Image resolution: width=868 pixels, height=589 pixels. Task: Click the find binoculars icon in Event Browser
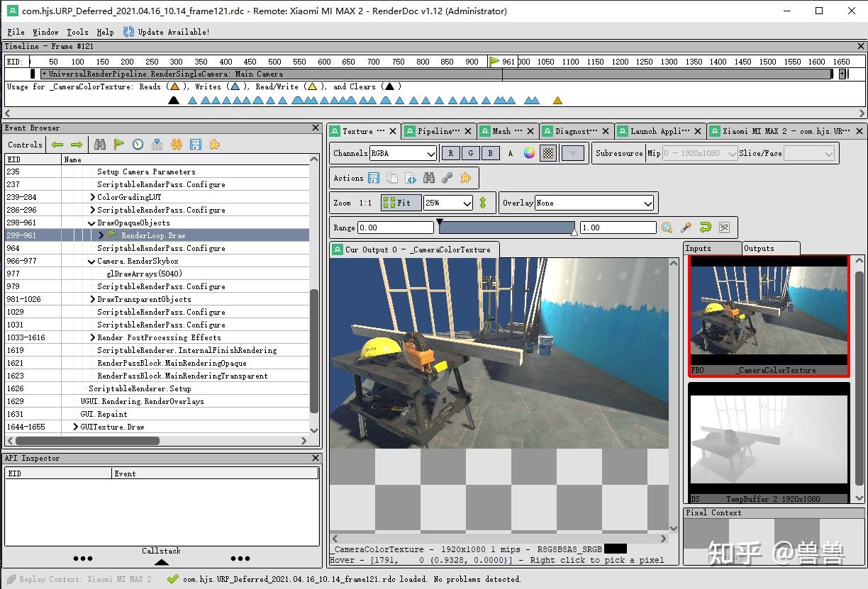[x=100, y=145]
